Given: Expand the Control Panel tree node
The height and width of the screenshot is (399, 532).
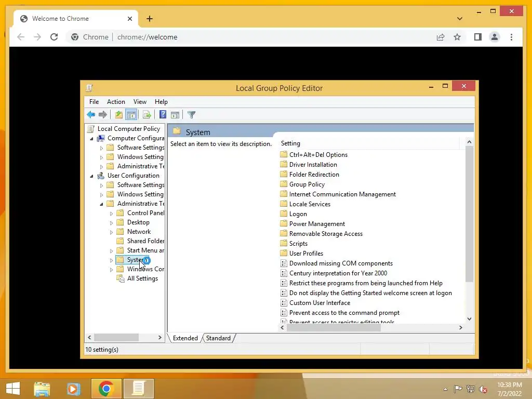Looking at the screenshot, I should [x=111, y=214].
